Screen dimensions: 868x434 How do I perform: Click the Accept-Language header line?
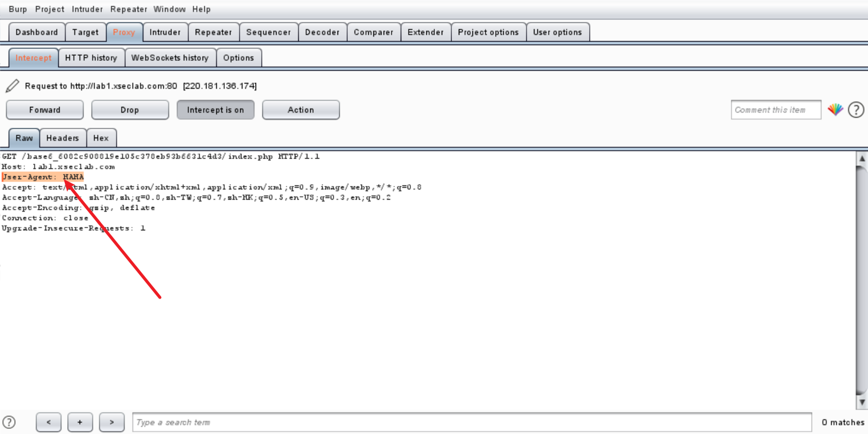(196, 197)
